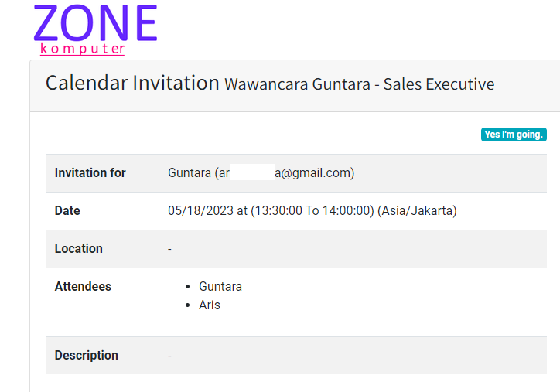Image resolution: width=560 pixels, height=392 pixels.
Task: Select attendee Guntara in the list
Action: tap(220, 286)
